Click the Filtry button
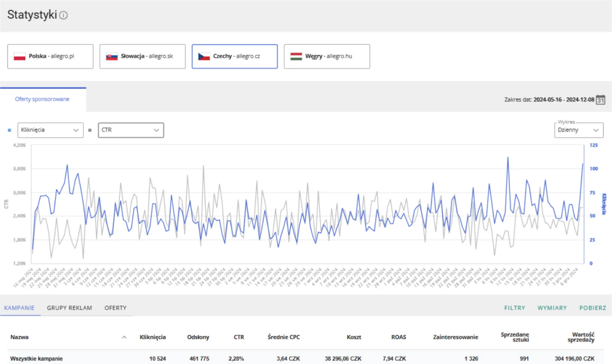 [514, 308]
